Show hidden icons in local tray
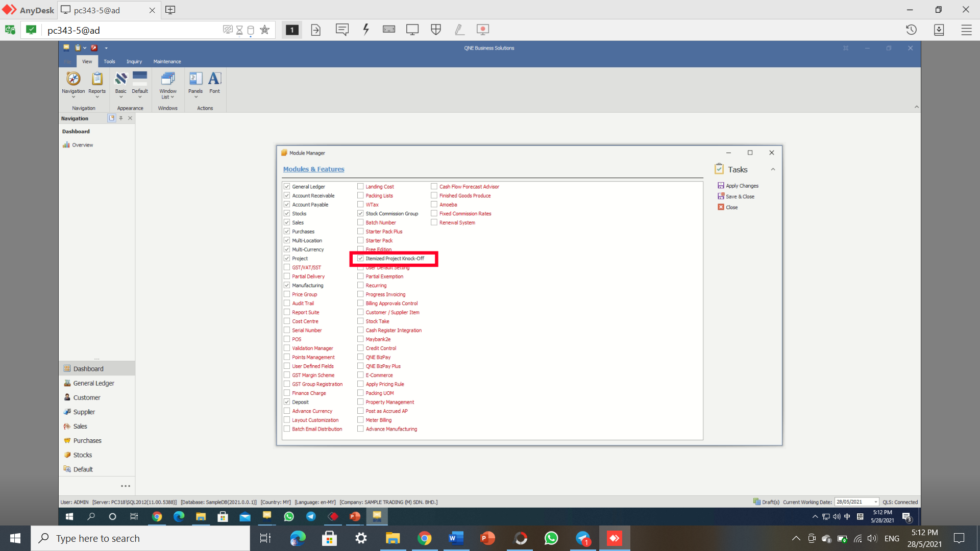 tap(796, 538)
